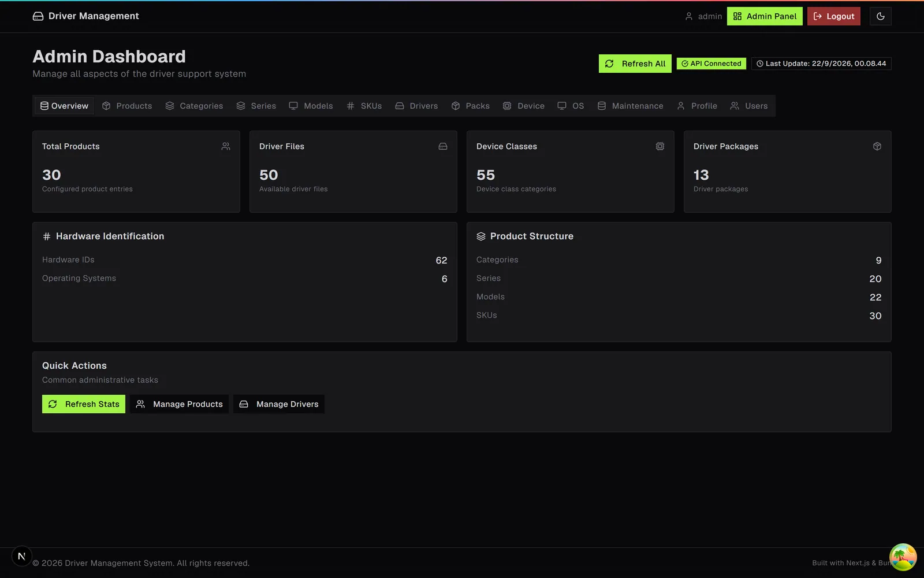Click the Manage Drivers button
Screen dimensions: 924x578
point(279,404)
